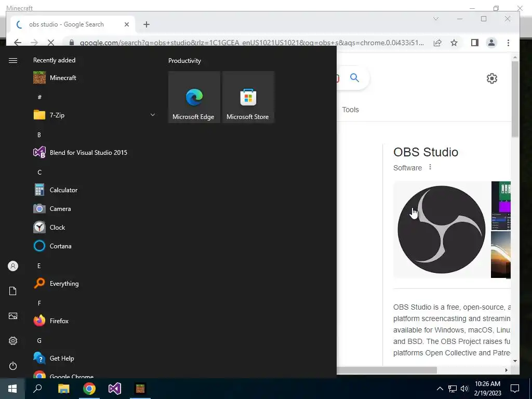Screen dimensions: 532x399
Task: Open volume control tray icon
Action: (x=464, y=389)
